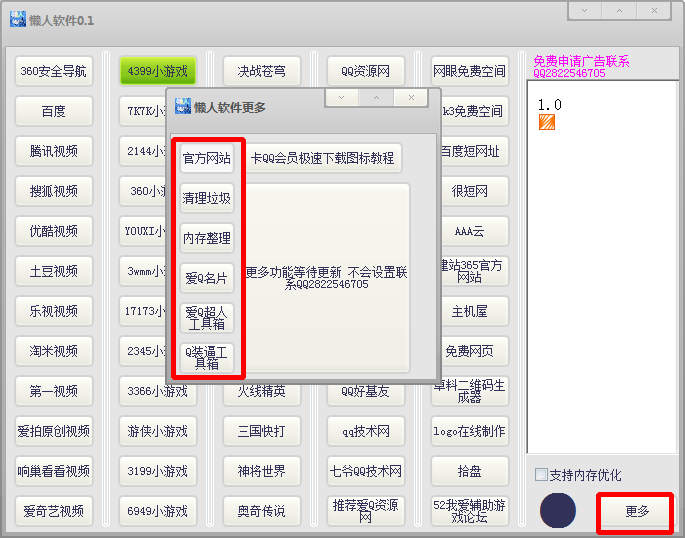Click 懒人软件更多 dialog title icon
Image resolution: width=685 pixels, height=538 pixels.
pyautogui.click(x=183, y=106)
